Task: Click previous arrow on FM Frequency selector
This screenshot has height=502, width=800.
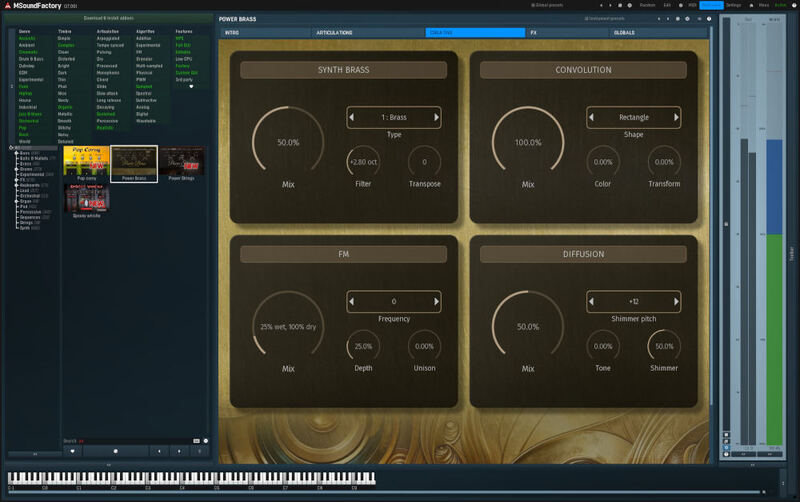Action: point(352,301)
